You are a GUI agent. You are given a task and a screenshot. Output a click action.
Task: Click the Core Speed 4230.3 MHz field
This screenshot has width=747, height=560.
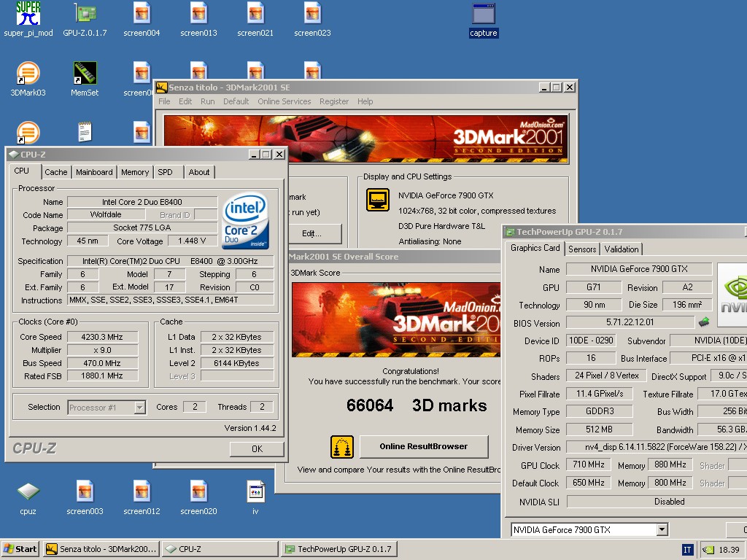pyautogui.click(x=102, y=337)
